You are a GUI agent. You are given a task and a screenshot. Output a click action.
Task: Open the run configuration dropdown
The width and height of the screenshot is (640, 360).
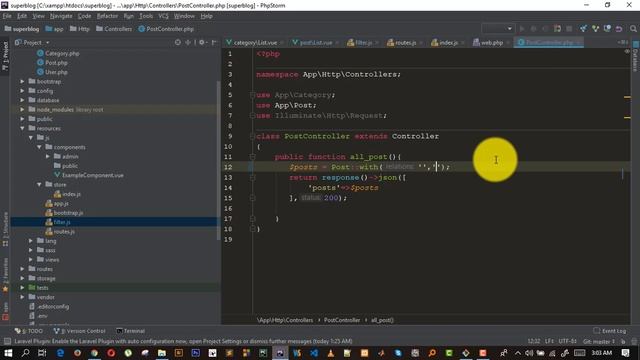(x=498, y=29)
